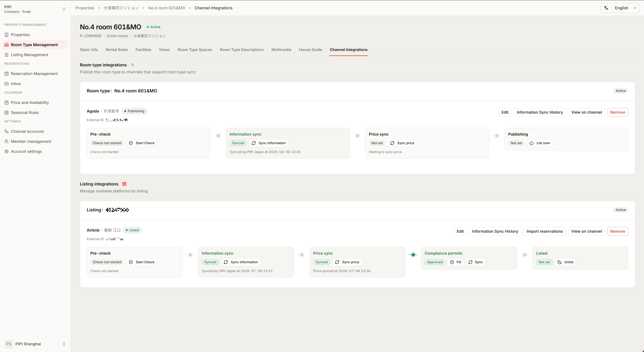
Task: Click the PS avatar at sidebar bottom
Action: tap(9, 344)
